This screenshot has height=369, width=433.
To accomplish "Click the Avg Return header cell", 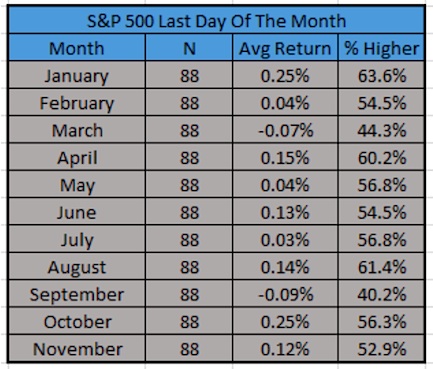I will (x=285, y=48).
